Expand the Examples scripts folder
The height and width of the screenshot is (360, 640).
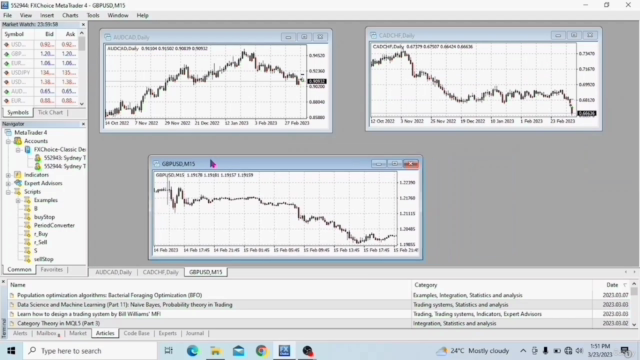click(18, 200)
